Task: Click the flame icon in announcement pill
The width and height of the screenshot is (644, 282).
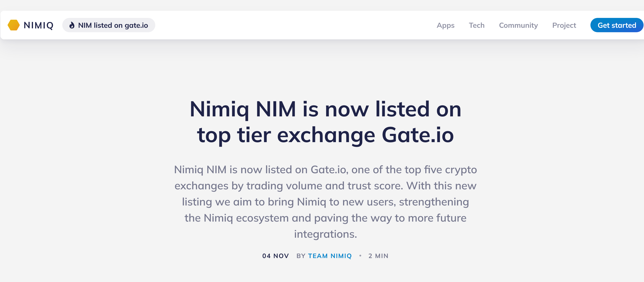Action: pyautogui.click(x=72, y=25)
